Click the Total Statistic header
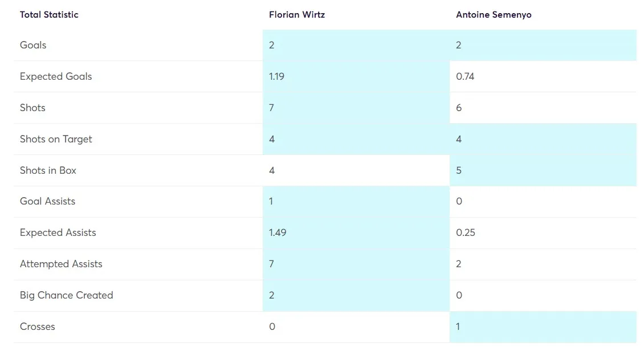Image resolution: width=644 pixels, height=347 pixels. coord(49,15)
